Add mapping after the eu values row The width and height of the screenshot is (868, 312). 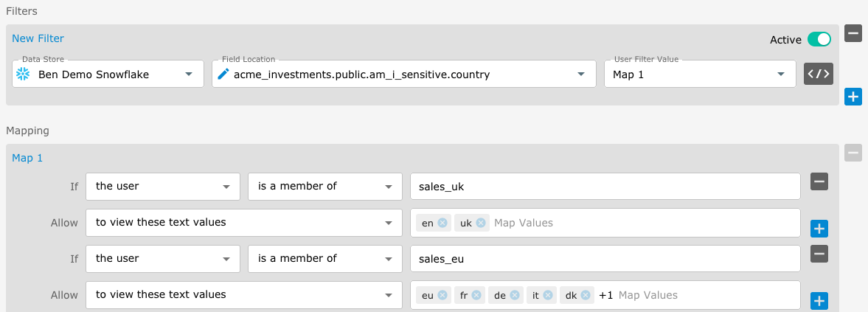pos(819,301)
